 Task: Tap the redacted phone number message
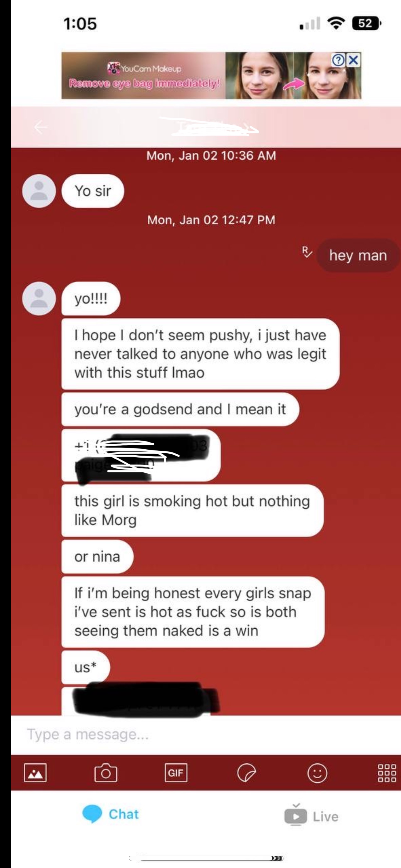coord(141,455)
